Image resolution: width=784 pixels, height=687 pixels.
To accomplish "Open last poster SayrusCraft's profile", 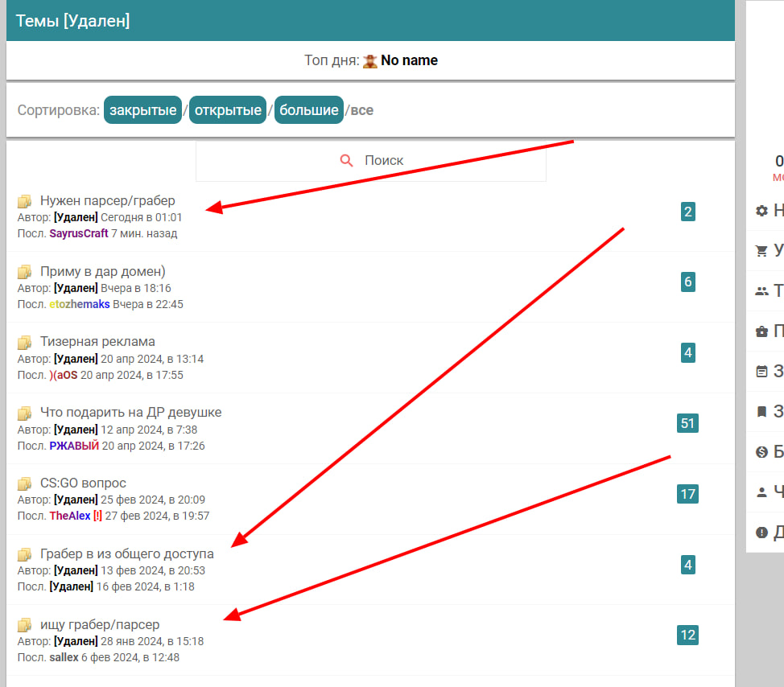I will pyautogui.click(x=78, y=233).
